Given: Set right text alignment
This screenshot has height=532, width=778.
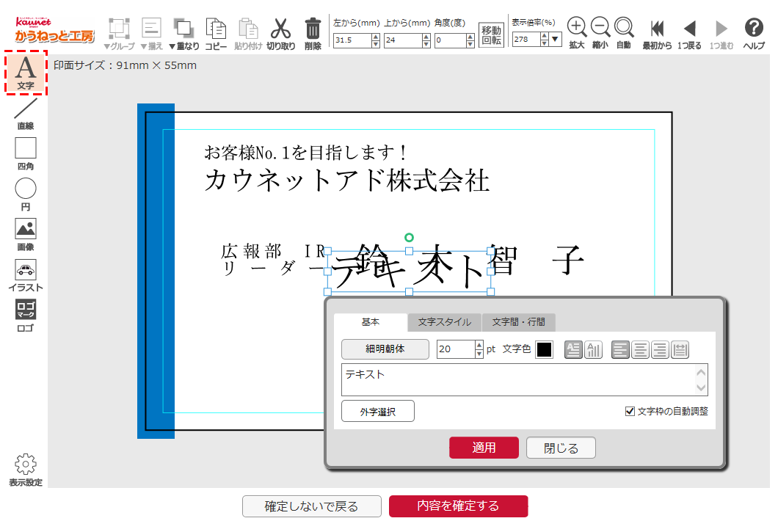Looking at the screenshot, I should (660, 350).
